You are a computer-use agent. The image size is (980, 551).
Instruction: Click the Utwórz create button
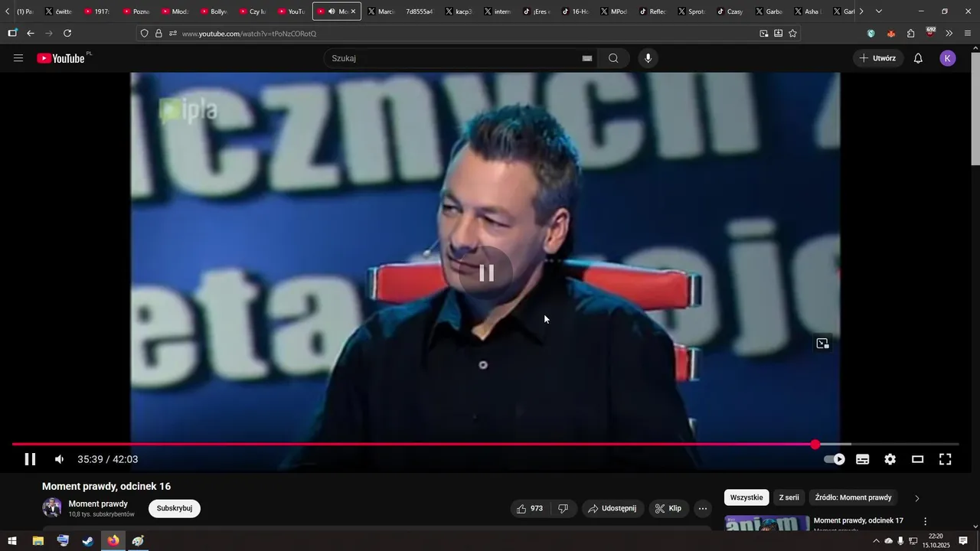(877, 58)
